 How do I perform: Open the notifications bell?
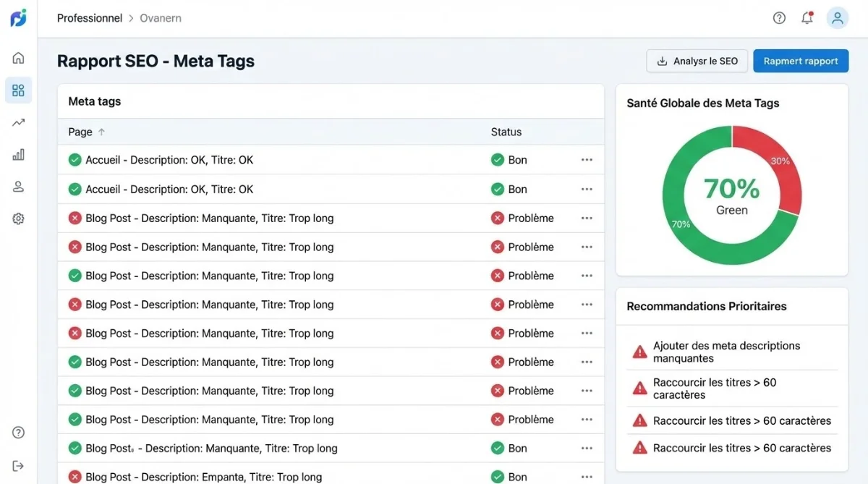pos(807,18)
